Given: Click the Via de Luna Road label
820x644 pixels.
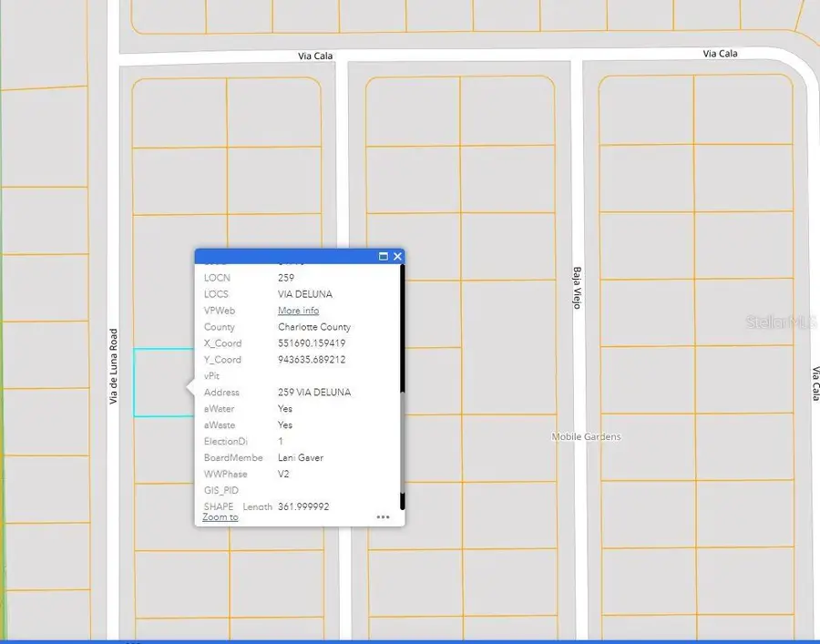Looking at the screenshot, I should pos(113,364).
